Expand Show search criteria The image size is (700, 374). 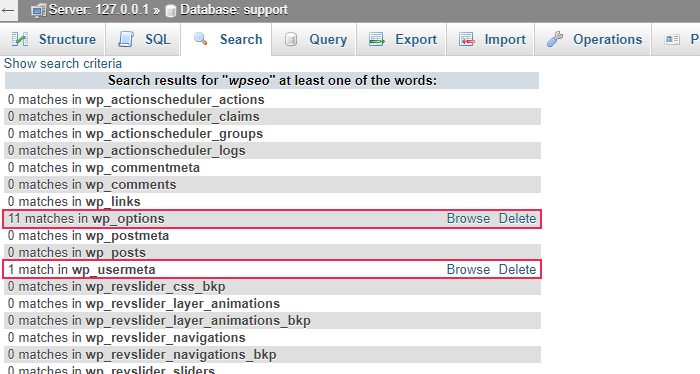click(x=63, y=63)
